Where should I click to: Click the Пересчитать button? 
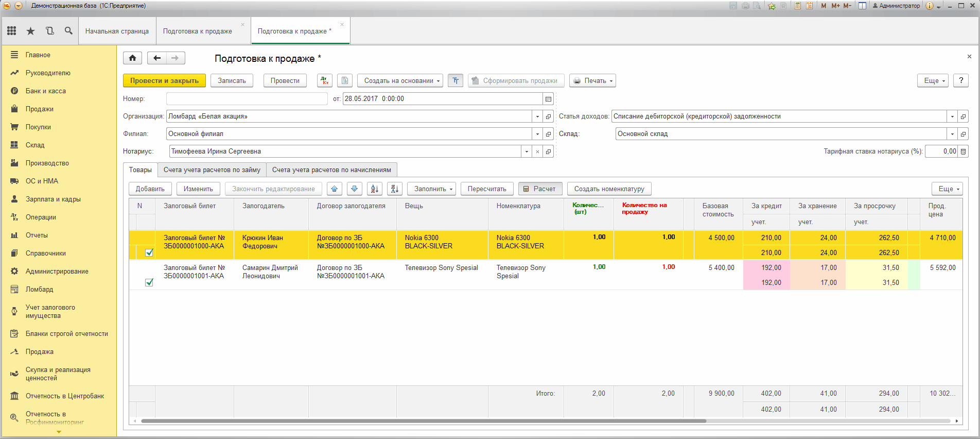(x=487, y=189)
